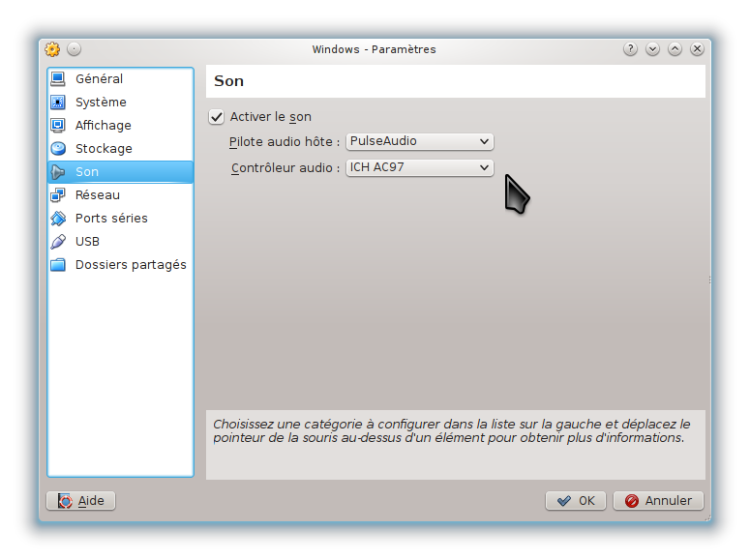Click the Aide button
Viewport: 750px width, 560px height.
[x=81, y=501]
